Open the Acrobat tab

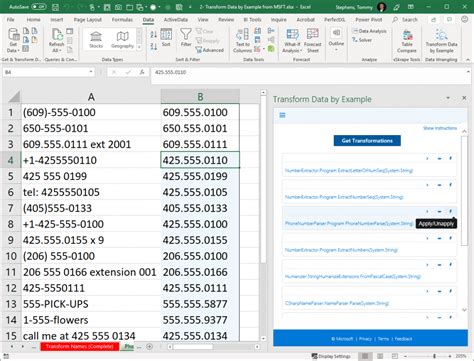306,20
